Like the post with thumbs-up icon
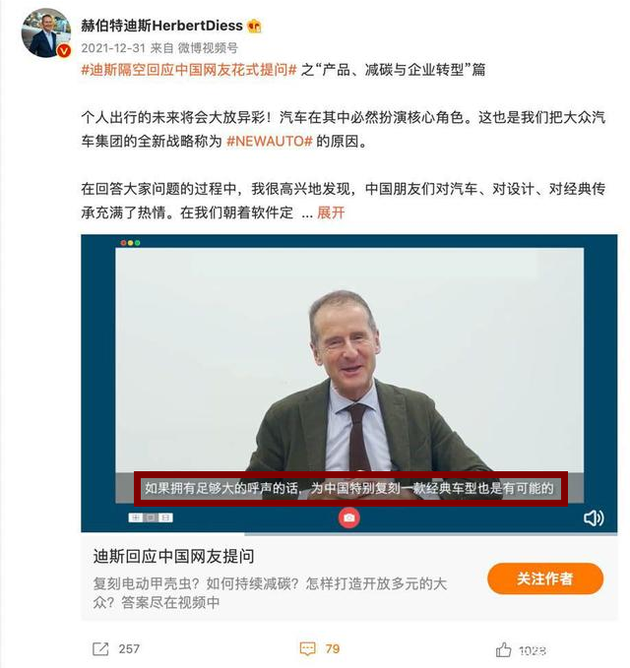This screenshot has height=668, width=630. tap(503, 649)
